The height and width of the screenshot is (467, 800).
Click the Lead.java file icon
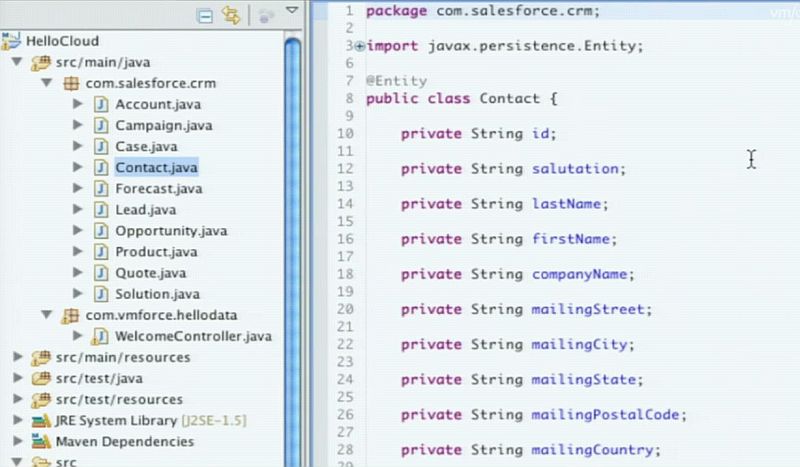coord(101,210)
